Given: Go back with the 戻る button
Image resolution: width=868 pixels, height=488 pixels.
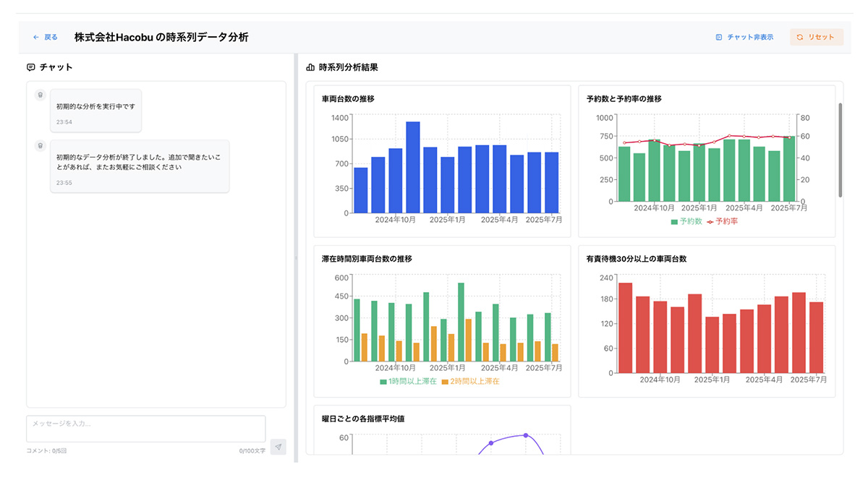Looking at the screenshot, I should tap(45, 37).
